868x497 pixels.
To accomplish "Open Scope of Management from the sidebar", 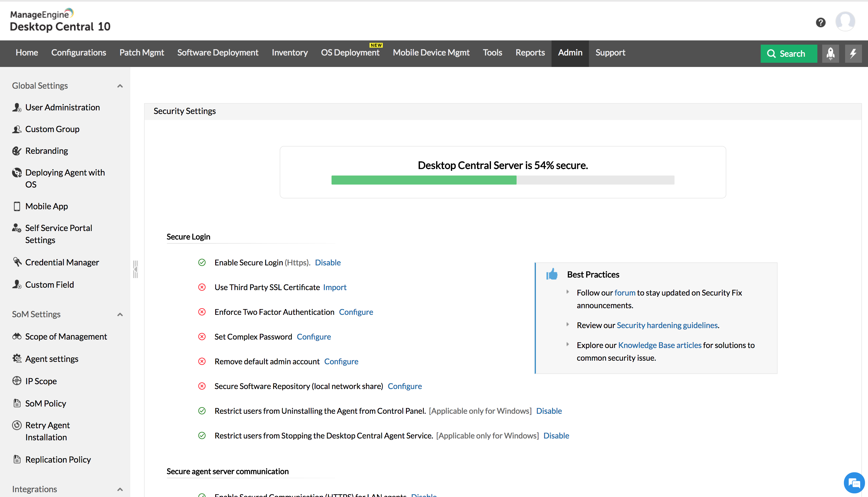I will (x=66, y=337).
